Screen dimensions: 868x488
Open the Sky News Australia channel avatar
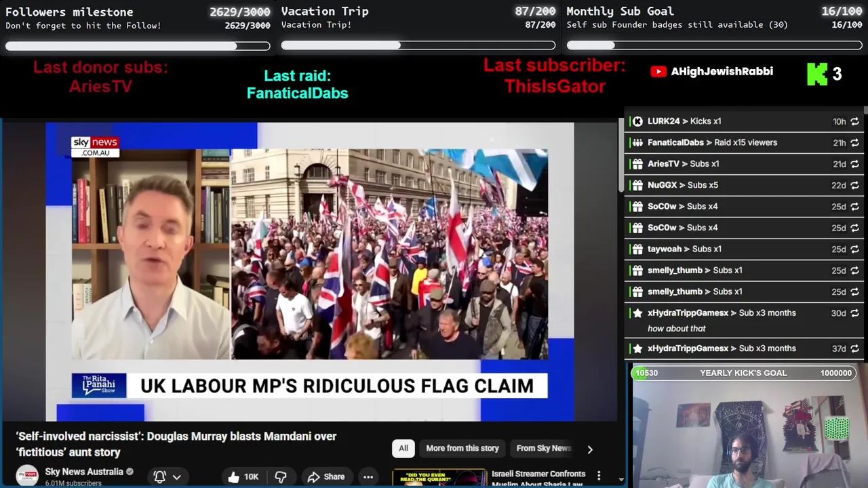tap(27, 476)
